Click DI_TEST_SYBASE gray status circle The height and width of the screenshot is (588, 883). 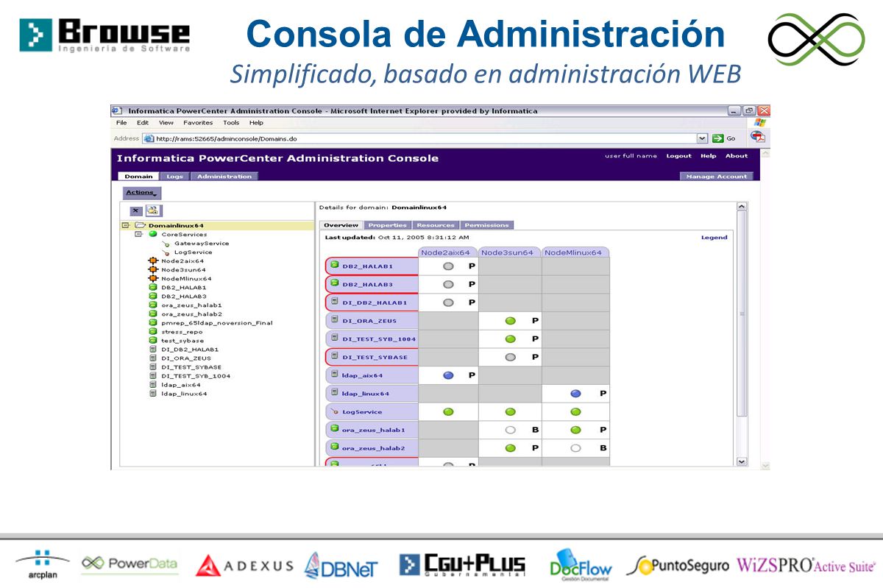(510, 357)
